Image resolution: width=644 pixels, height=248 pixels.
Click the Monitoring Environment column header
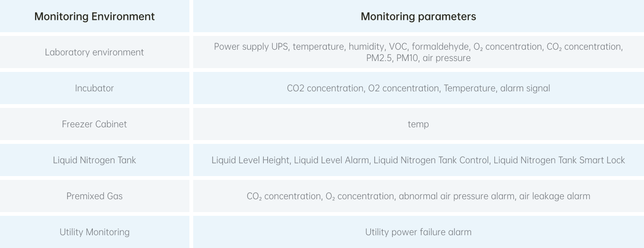95,17
